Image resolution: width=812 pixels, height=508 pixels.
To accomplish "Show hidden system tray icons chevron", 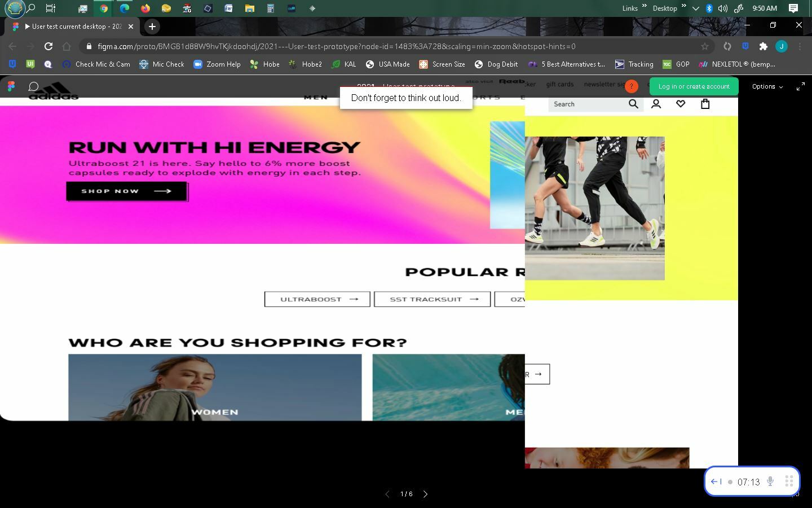I will pyautogui.click(x=695, y=8).
